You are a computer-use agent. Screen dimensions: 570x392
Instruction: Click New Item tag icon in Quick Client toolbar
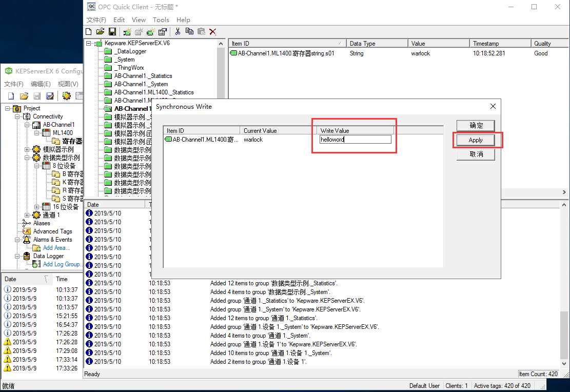tap(150, 32)
